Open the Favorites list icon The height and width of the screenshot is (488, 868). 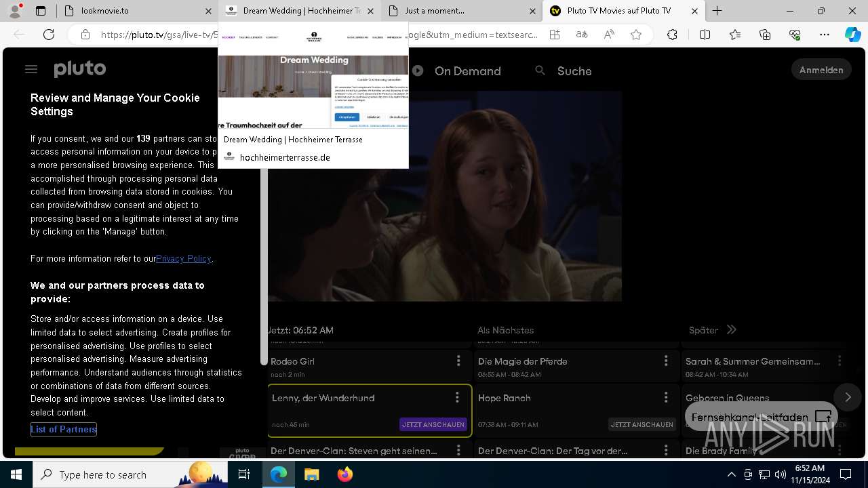pyautogui.click(x=735, y=35)
